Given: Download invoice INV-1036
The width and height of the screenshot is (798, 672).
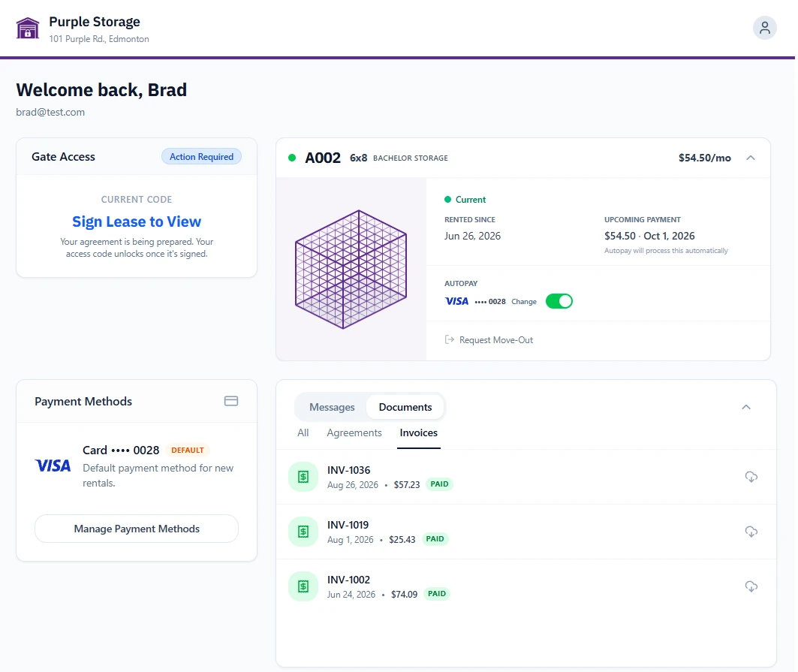Looking at the screenshot, I should [751, 477].
